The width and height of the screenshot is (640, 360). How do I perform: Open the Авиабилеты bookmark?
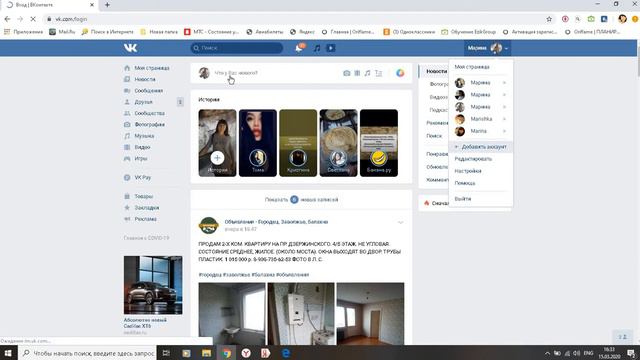[265, 32]
